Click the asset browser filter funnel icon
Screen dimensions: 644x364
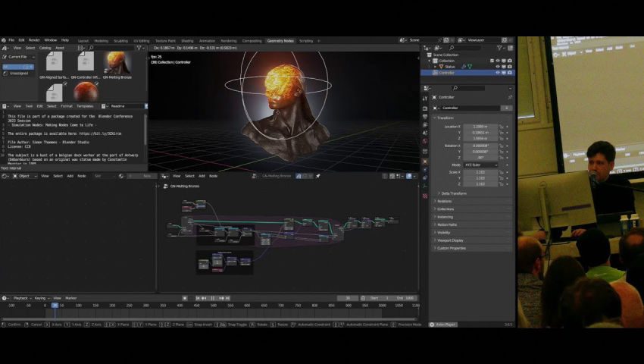coord(139,48)
